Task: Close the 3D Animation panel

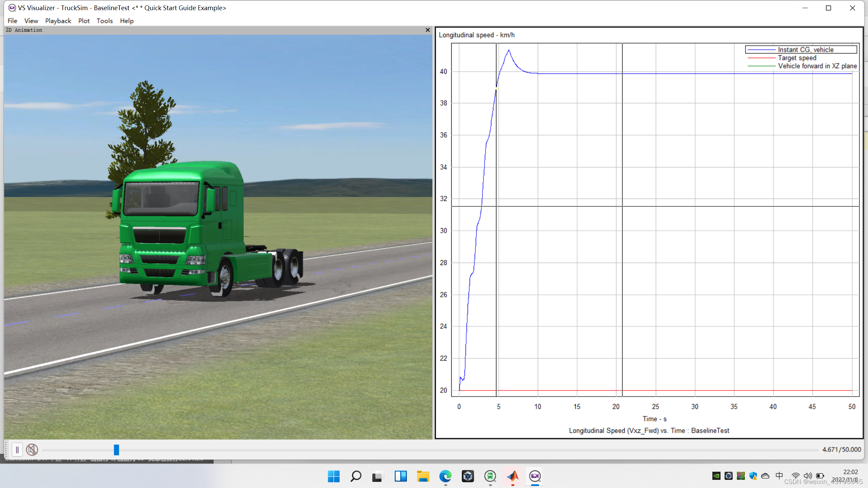Action: point(428,30)
